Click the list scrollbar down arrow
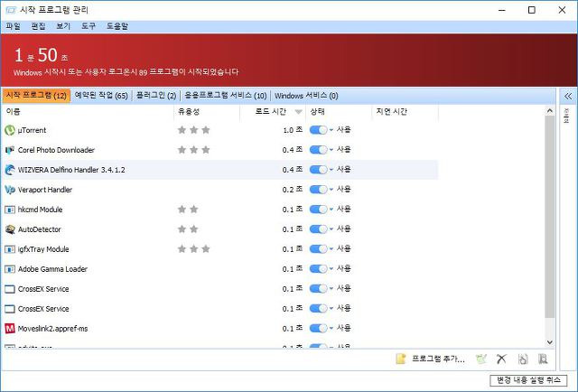 (550, 342)
